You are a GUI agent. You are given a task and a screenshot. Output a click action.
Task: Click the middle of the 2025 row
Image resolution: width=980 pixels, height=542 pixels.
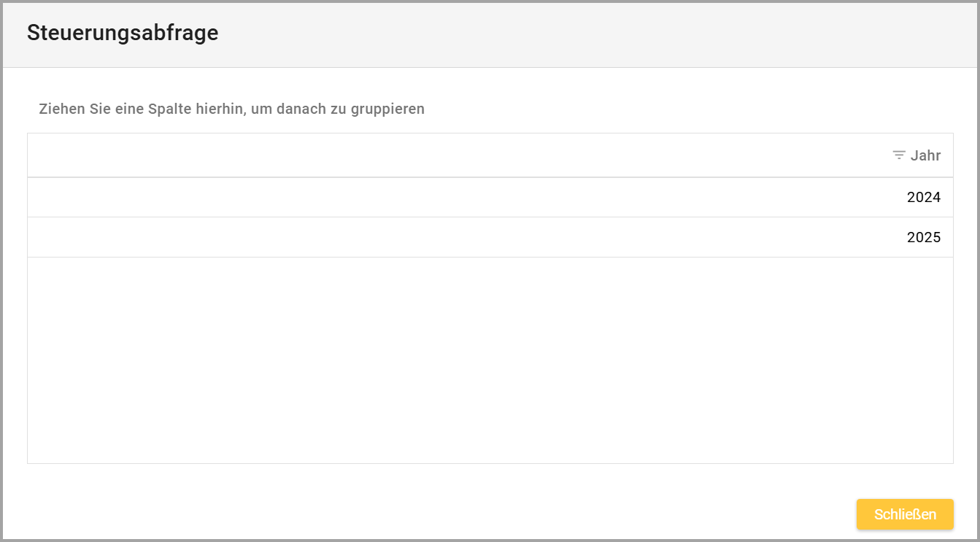(x=490, y=237)
